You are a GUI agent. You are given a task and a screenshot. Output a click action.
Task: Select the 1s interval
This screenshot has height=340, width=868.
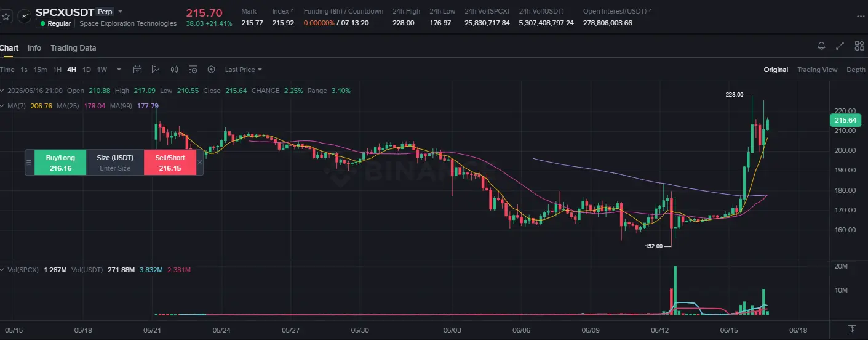pyautogui.click(x=24, y=70)
